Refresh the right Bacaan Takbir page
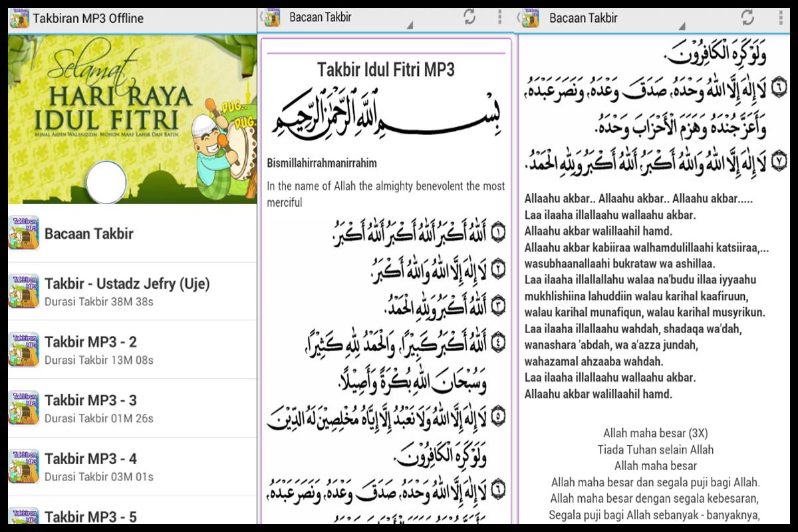Screen dimensions: 798x532 [747, 17]
